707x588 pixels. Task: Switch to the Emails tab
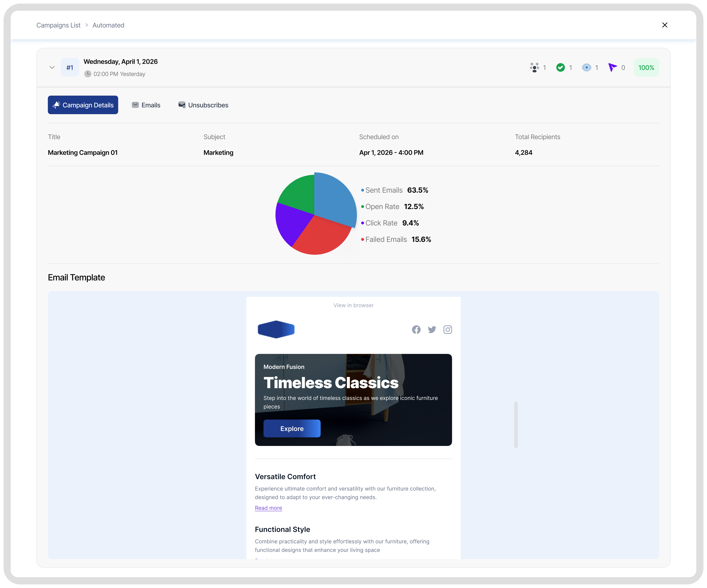146,105
